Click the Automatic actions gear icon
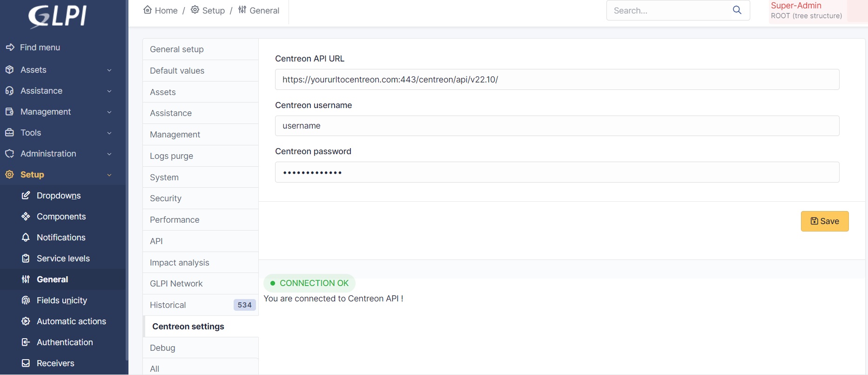Viewport: 868px width, 375px height. coord(26,321)
